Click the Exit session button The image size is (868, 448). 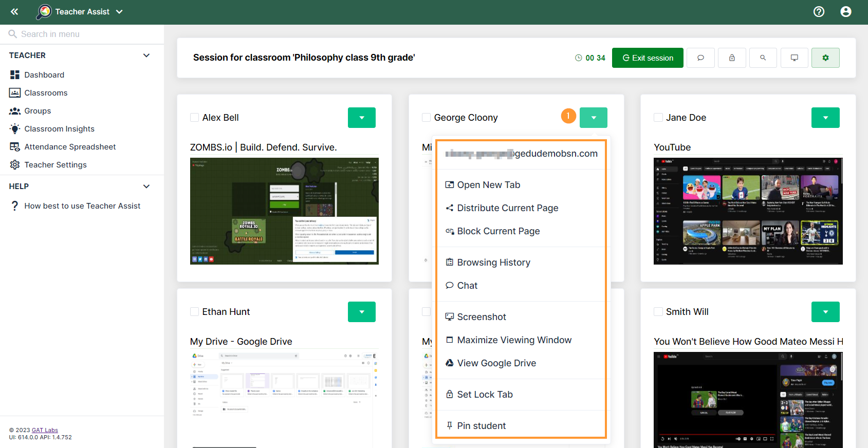point(647,58)
